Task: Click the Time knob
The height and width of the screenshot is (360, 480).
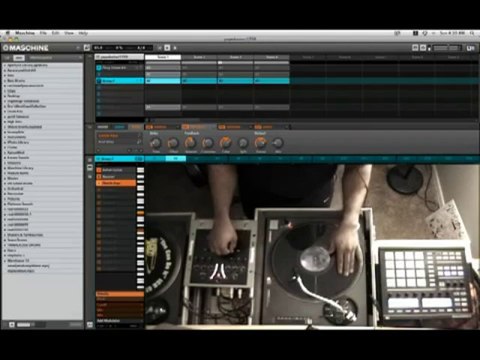Action: pos(156,143)
